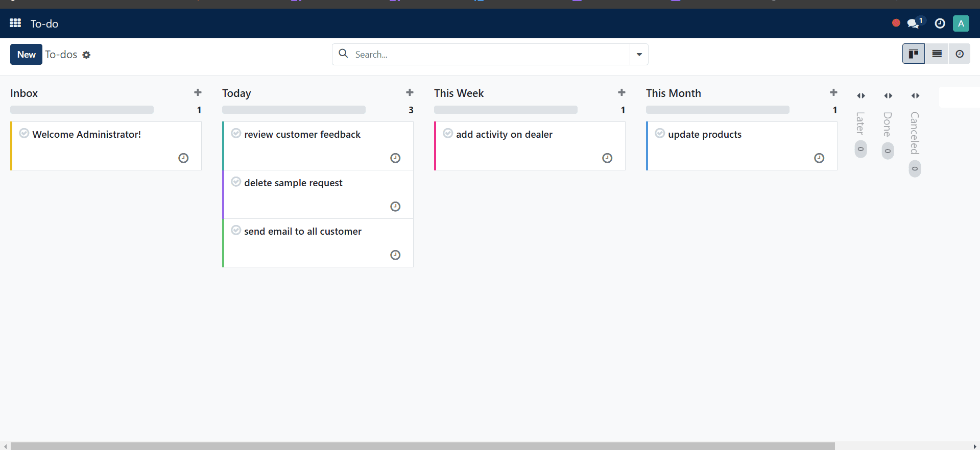Open the search options dropdown arrow
Viewport: 980px width, 450px height.
pyautogui.click(x=639, y=54)
